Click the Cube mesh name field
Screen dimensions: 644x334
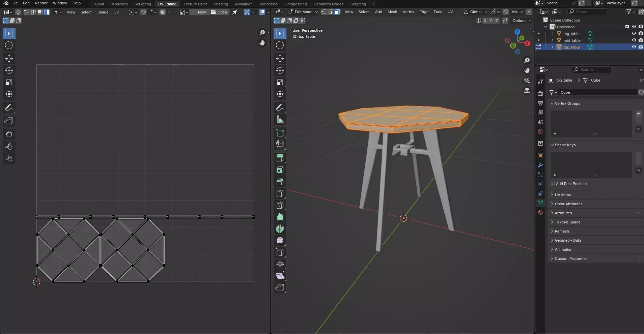(x=597, y=92)
